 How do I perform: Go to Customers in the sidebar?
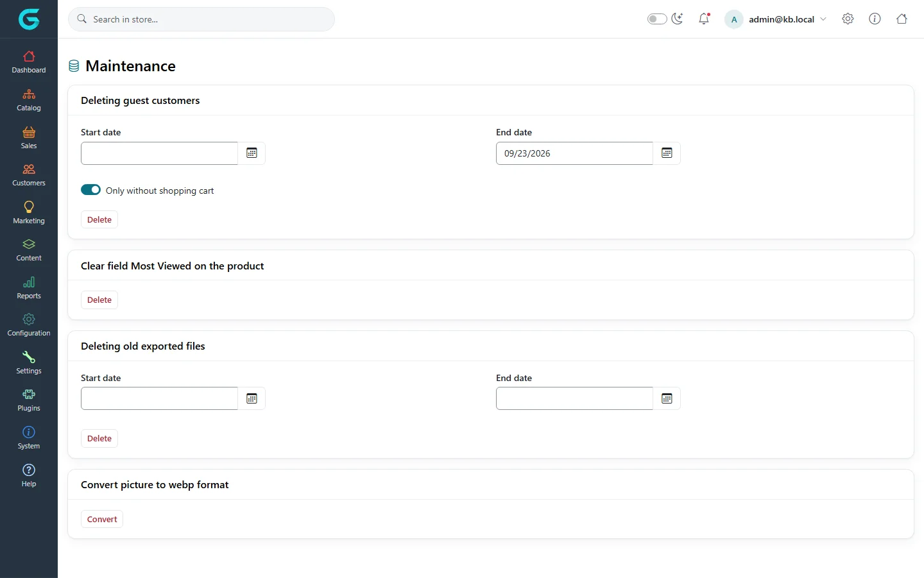[x=29, y=175]
